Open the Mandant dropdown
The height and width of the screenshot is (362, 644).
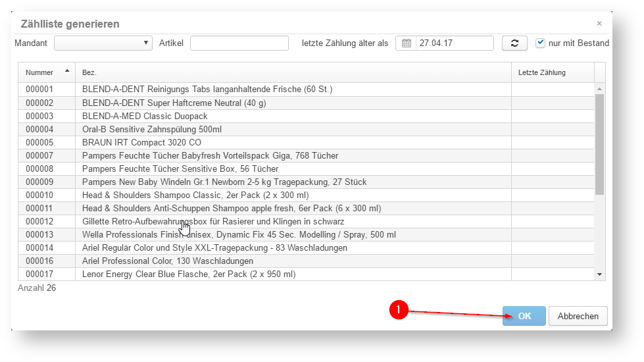(x=103, y=43)
